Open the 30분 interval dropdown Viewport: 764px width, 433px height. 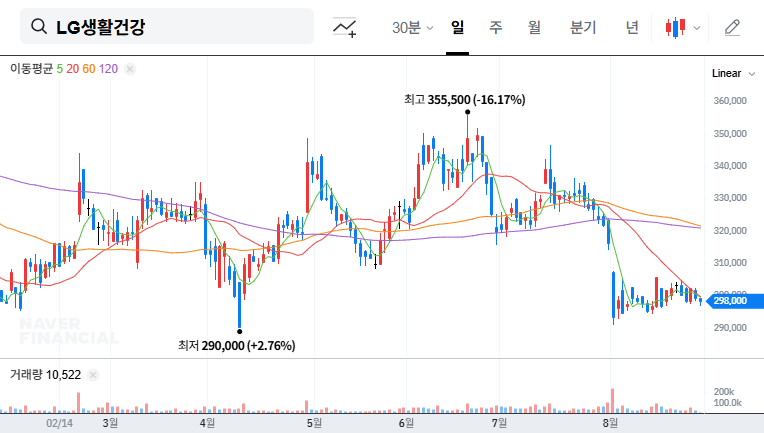(412, 27)
